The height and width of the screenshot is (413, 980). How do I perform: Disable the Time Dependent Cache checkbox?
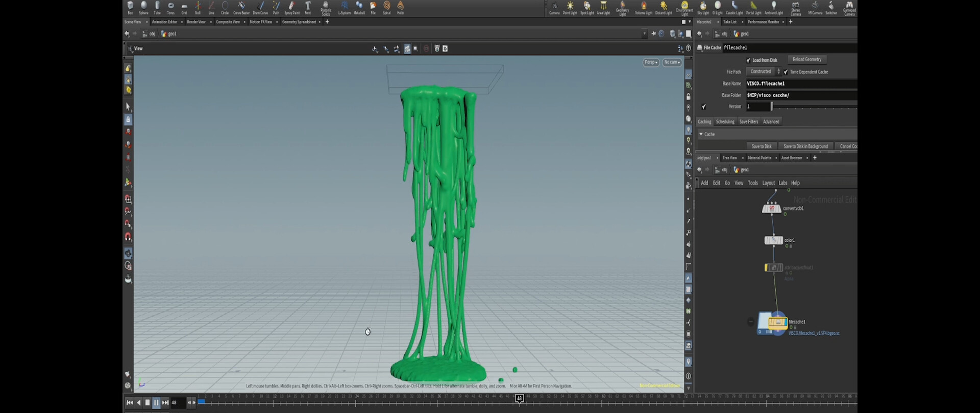pyautogui.click(x=786, y=72)
